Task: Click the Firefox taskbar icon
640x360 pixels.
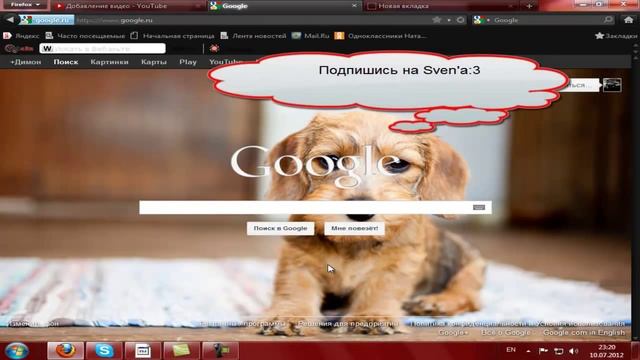Action: 65,351
